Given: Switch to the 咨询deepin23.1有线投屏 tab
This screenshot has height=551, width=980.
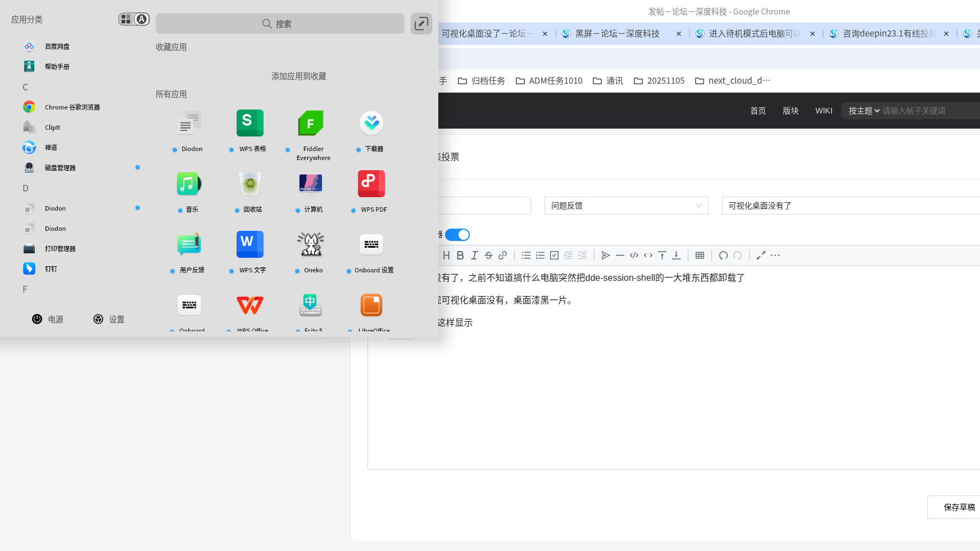Looking at the screenshot, I should pos(890,34).
